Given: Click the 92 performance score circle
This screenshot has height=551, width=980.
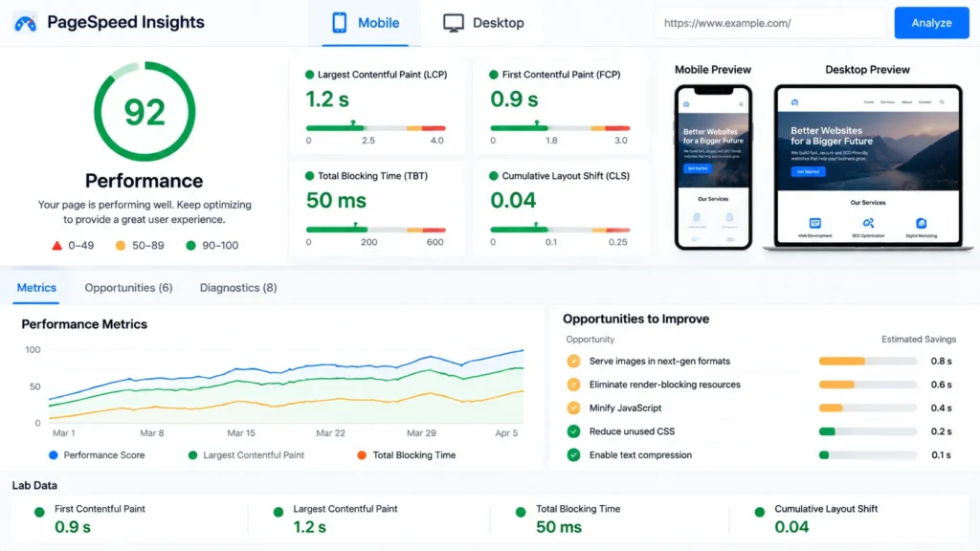Looking at the screenshot, I should (145, 112).
